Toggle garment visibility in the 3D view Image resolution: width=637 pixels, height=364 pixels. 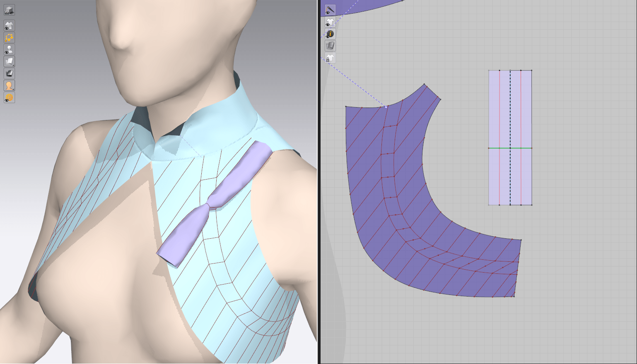(9, 26)
